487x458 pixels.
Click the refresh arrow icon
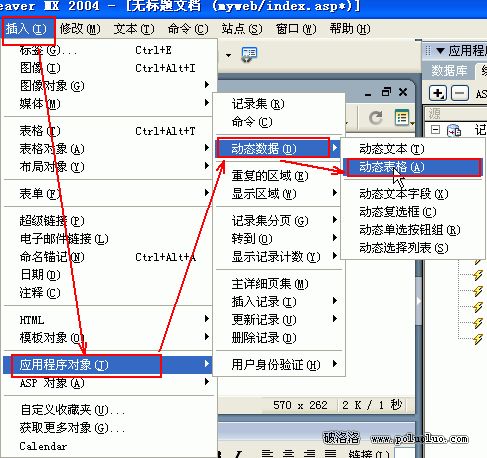pyautogui.click(x=376, y=118)
